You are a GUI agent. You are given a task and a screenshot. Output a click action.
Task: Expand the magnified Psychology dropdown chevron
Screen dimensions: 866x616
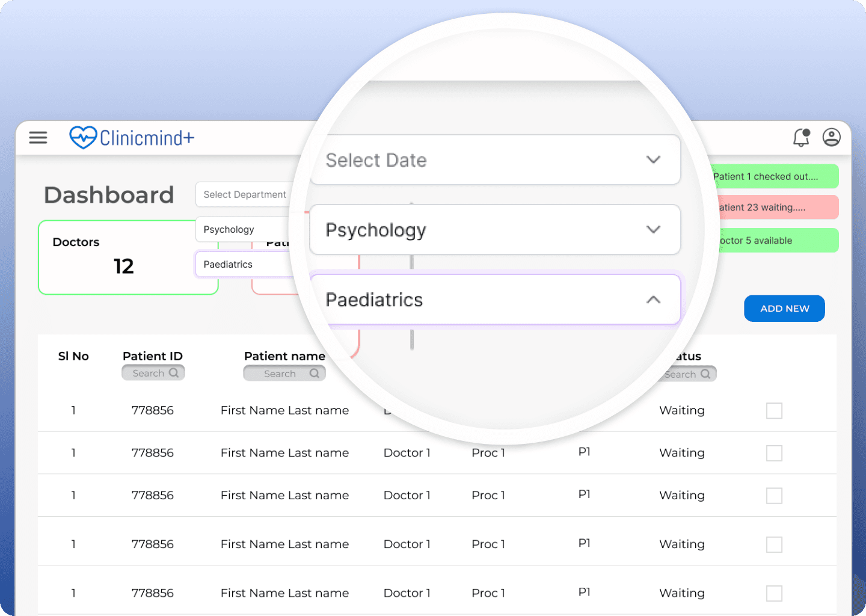point(653,229)
